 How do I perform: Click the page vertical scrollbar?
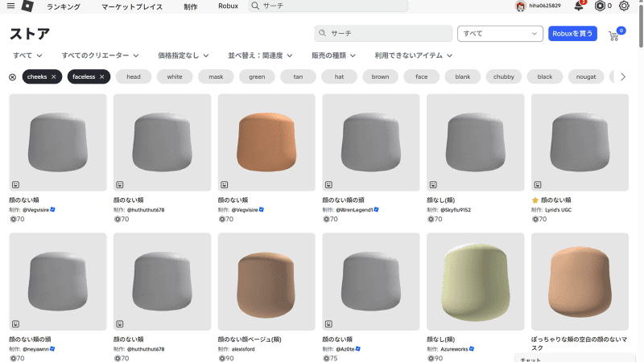click(641, 25)
